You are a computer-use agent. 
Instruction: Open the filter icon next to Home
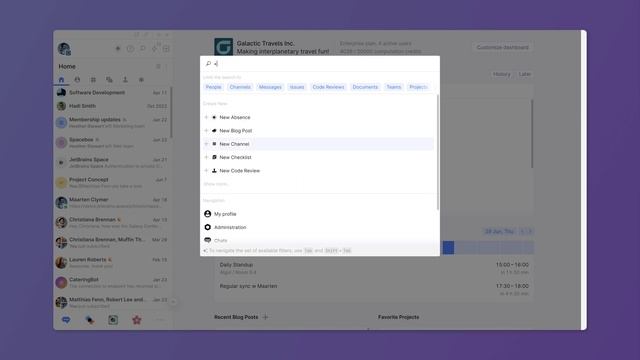(158, 67)
